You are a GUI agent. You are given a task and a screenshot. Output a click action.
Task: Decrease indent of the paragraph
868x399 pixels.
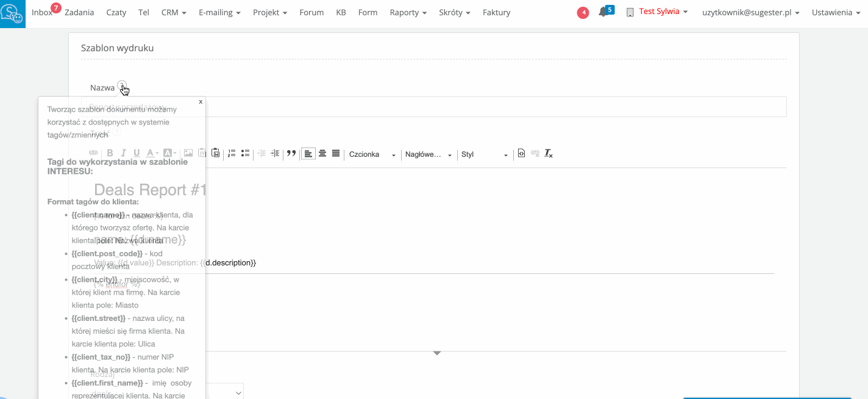(x=261, y=153)
